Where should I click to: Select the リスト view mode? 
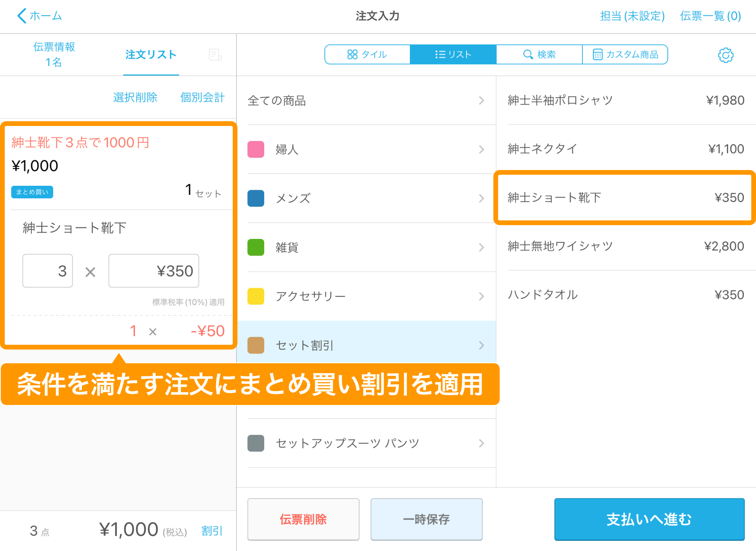click(x=453, y=54)
